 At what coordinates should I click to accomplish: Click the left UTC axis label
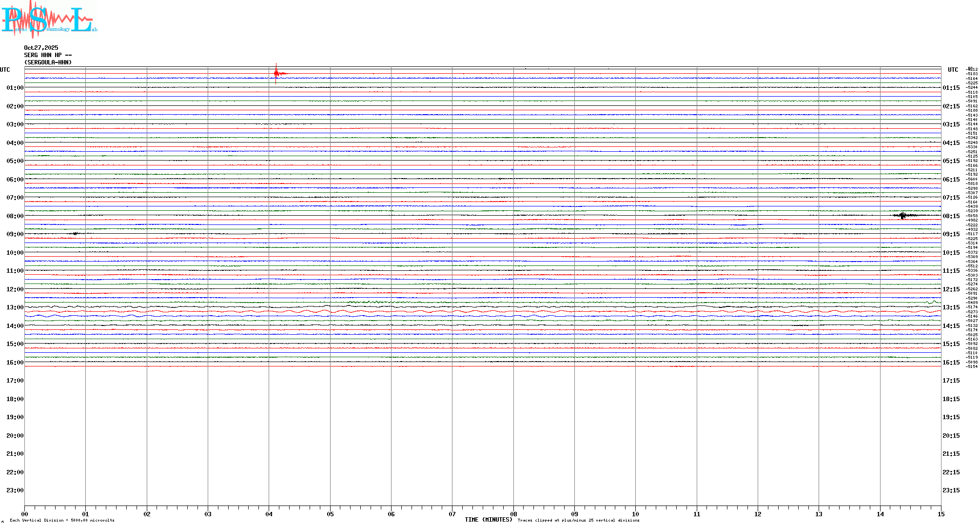click(x=5, y=70)
